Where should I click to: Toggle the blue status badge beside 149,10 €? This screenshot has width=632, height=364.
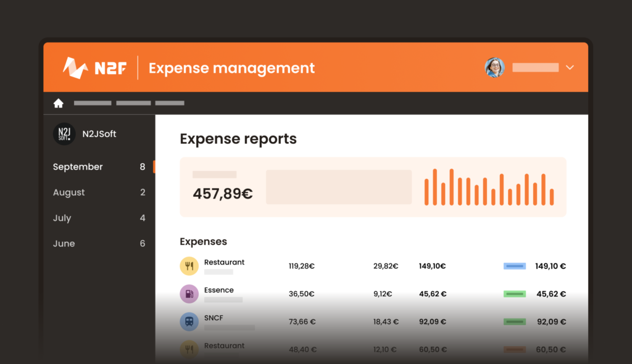coord(513,266)
